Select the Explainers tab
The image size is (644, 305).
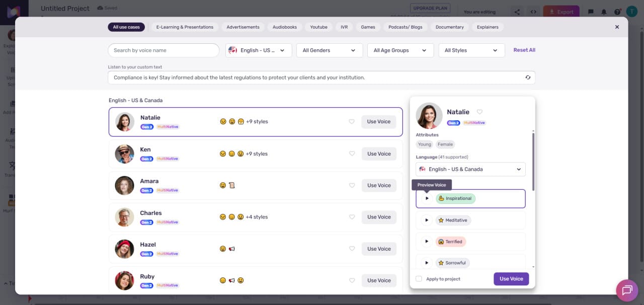coord(488,27)
